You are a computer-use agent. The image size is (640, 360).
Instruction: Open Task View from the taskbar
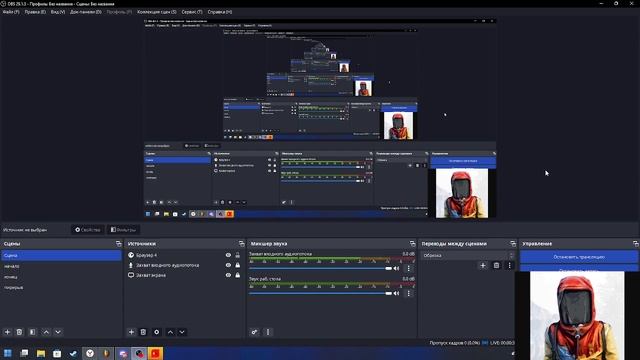tap(24, 353)
